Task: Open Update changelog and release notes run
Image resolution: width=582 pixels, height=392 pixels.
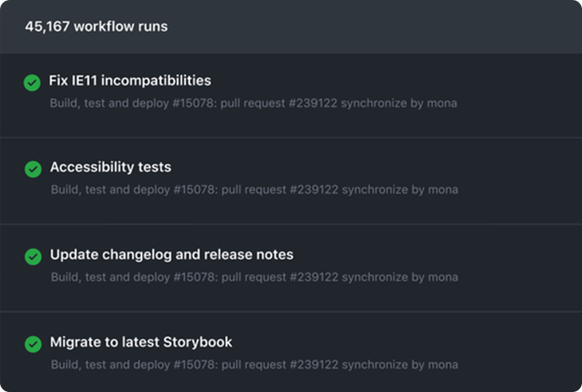Action: 171,255
